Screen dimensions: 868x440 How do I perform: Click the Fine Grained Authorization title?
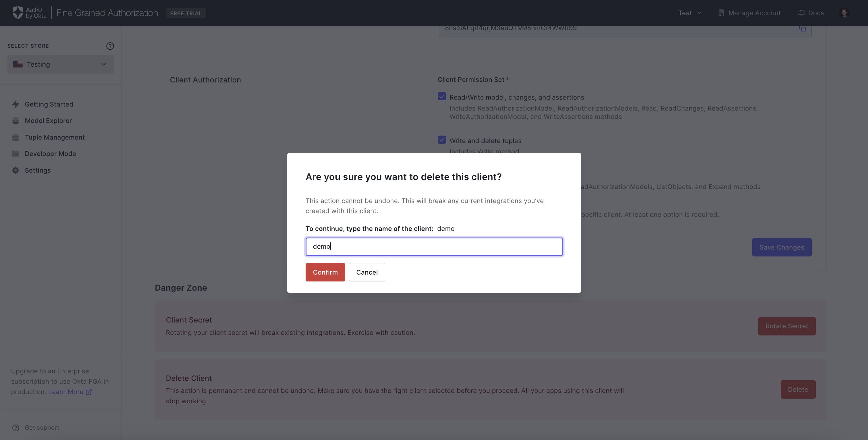click(107, 13)
